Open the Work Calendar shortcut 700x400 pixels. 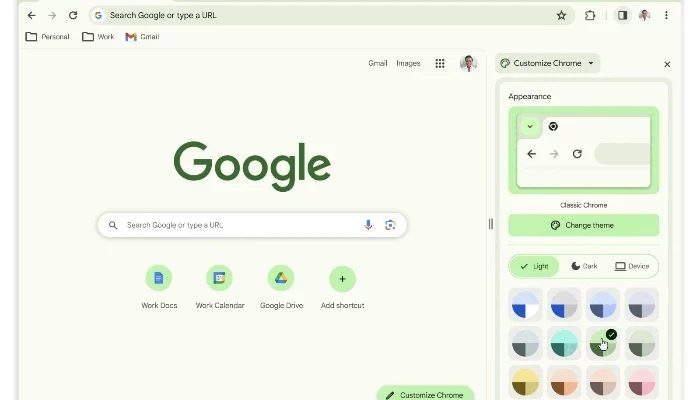(x=220, y=287)
